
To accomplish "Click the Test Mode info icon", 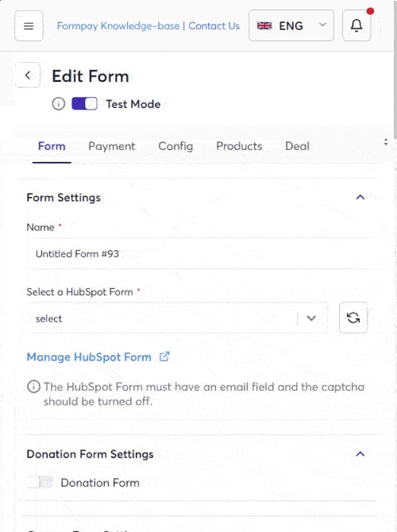I will (59, 104).
